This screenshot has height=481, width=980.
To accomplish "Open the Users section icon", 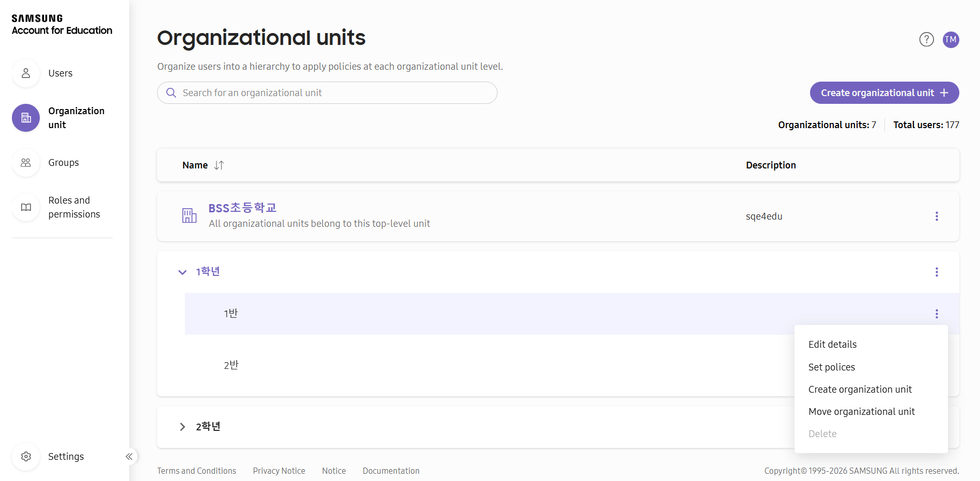I will (x=26, y=73).
